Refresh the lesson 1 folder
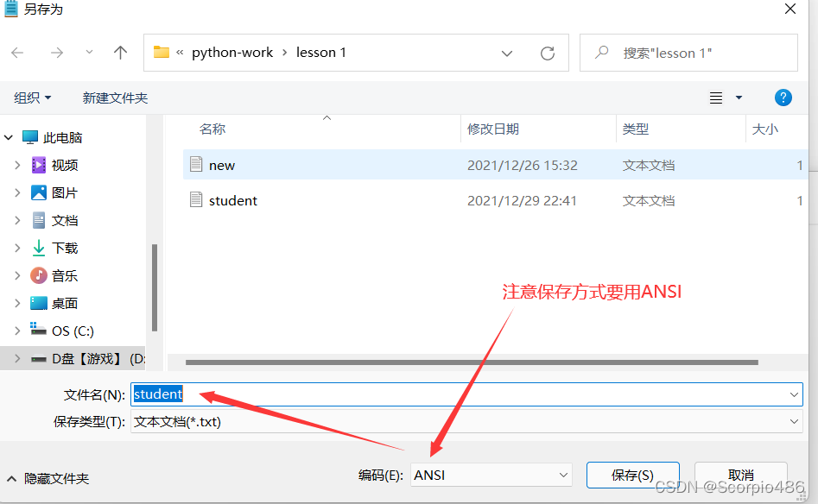 (548, 54)
